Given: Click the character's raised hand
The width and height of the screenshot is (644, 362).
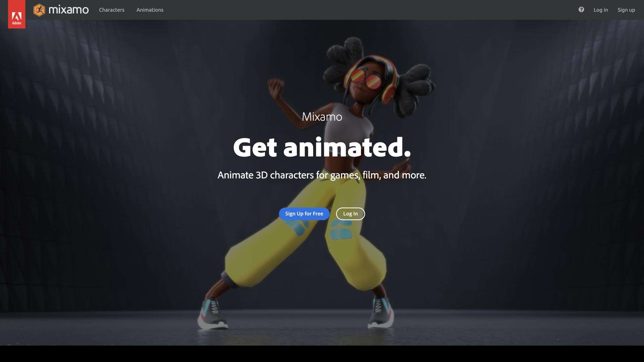Looking at the screenshot, I should pos(276,86).
